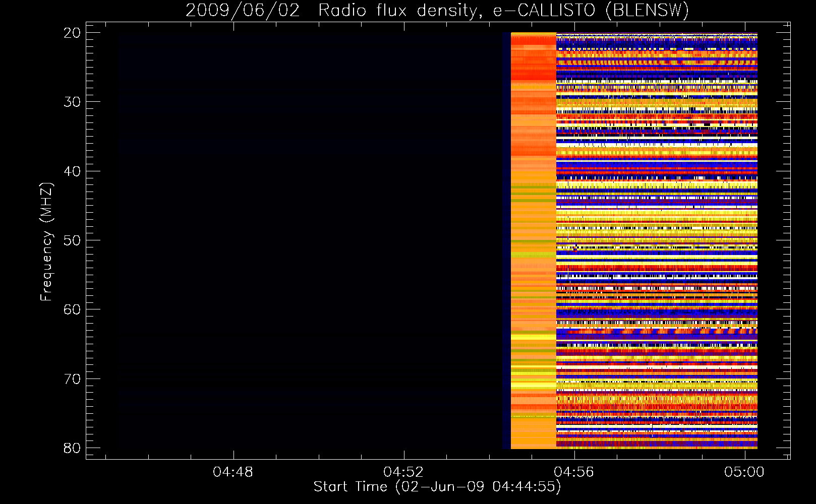Click the '70' frequency tick label
816x504 pixels.
click(73, 379)
